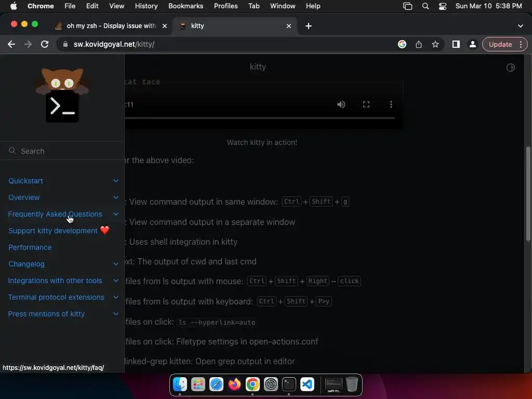Click the browser forward arrow
This screenshot has height=399, width=532.
pos(28,44)
